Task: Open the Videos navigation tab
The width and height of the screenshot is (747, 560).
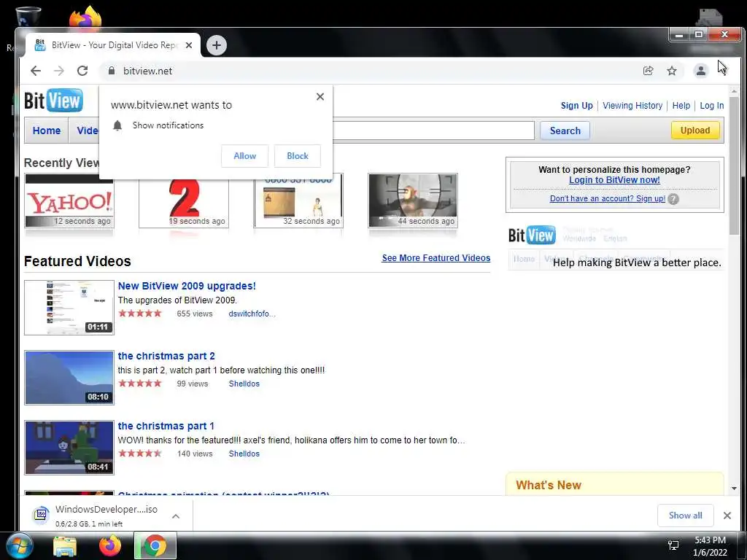Action: click(88, 131)
